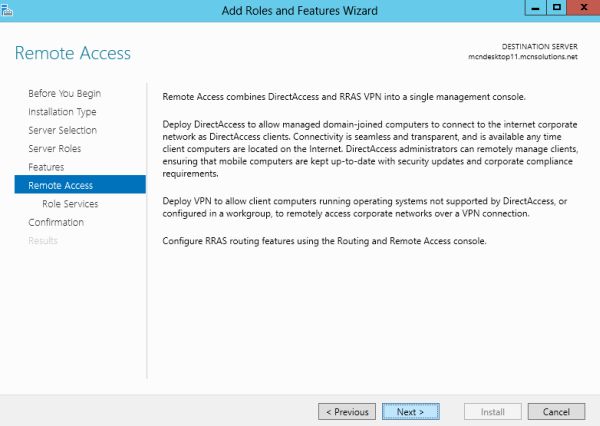Image resolution: width=600 pixels, height=426 pixels.
Task: Jump to the Server Selection step
Action: 62,130
